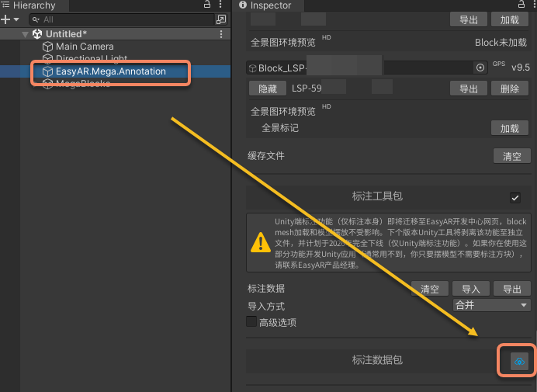This screenshot has height=392, width=537.
Task: Open the Hierarchy panel three-dot options menu
Action: click(222, 5)
